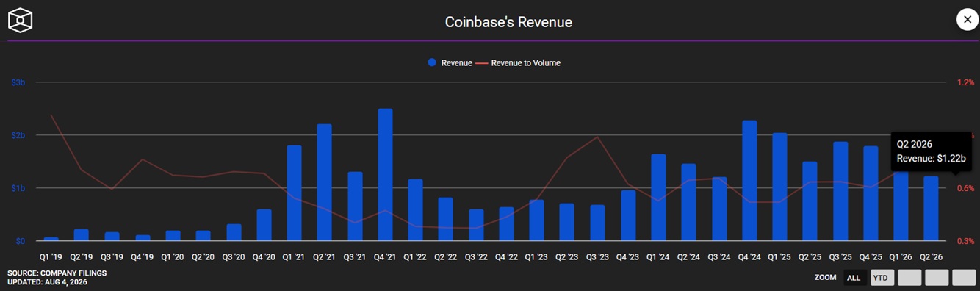Click the Q1 '19 x-axis label
This screenshot has width=980, height=291.
point(51,257)
